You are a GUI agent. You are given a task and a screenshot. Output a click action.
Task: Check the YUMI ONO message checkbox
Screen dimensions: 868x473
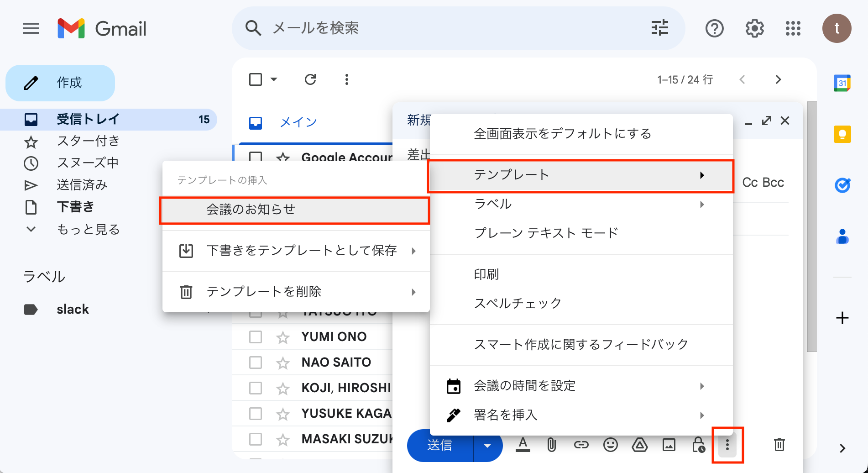click(x=256, y=337)
